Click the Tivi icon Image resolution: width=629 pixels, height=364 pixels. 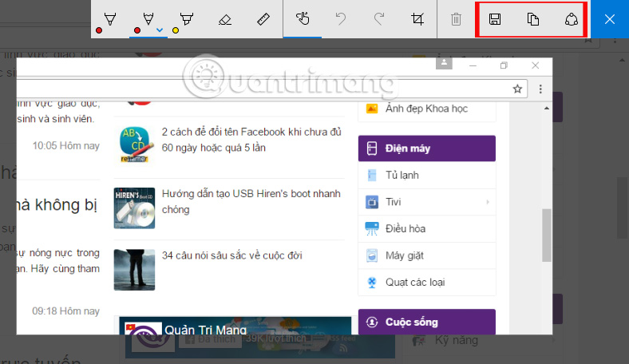(x=372, y=202)
